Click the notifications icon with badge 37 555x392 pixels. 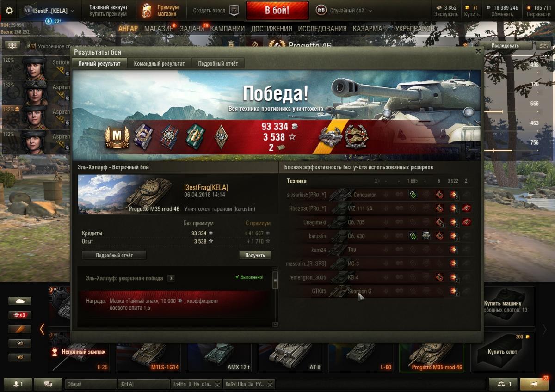point(534,384)
